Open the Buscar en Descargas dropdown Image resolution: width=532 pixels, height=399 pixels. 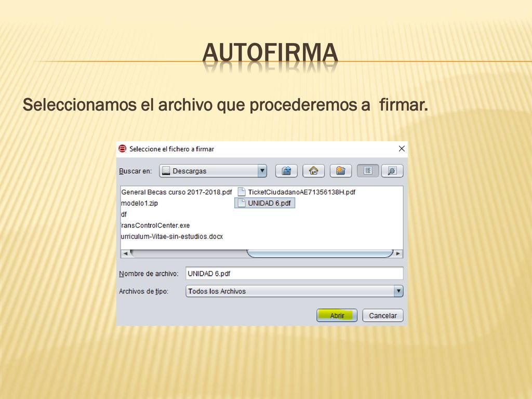213,171
